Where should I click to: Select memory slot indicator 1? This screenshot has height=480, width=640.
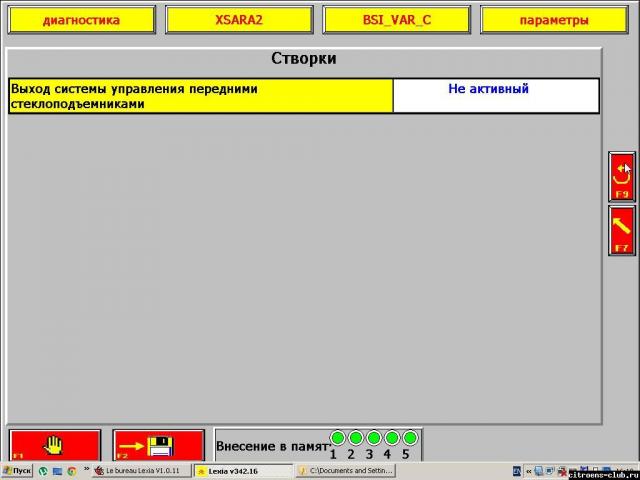(x=338, y=438)
